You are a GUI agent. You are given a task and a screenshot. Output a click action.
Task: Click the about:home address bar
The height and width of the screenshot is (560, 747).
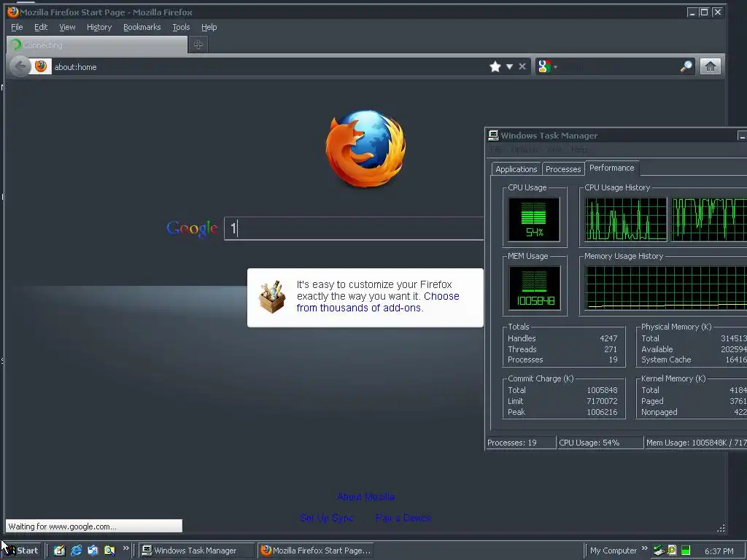click(269, 66)
